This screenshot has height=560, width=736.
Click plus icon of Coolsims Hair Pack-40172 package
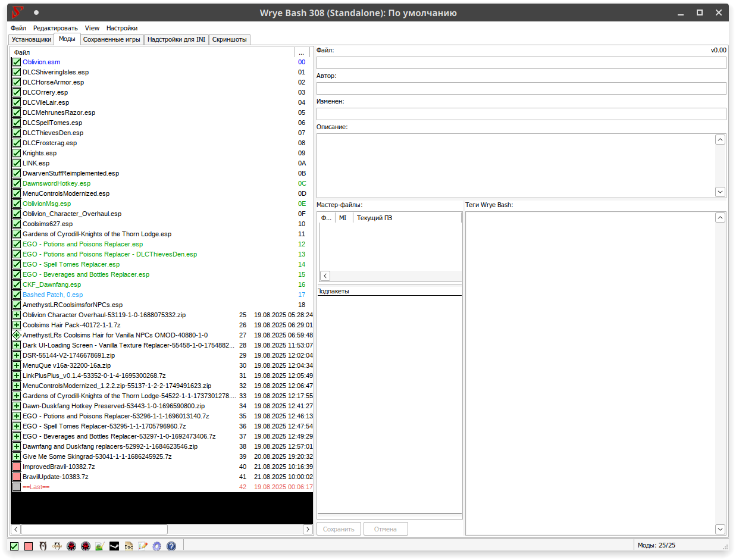click(17, 325)
